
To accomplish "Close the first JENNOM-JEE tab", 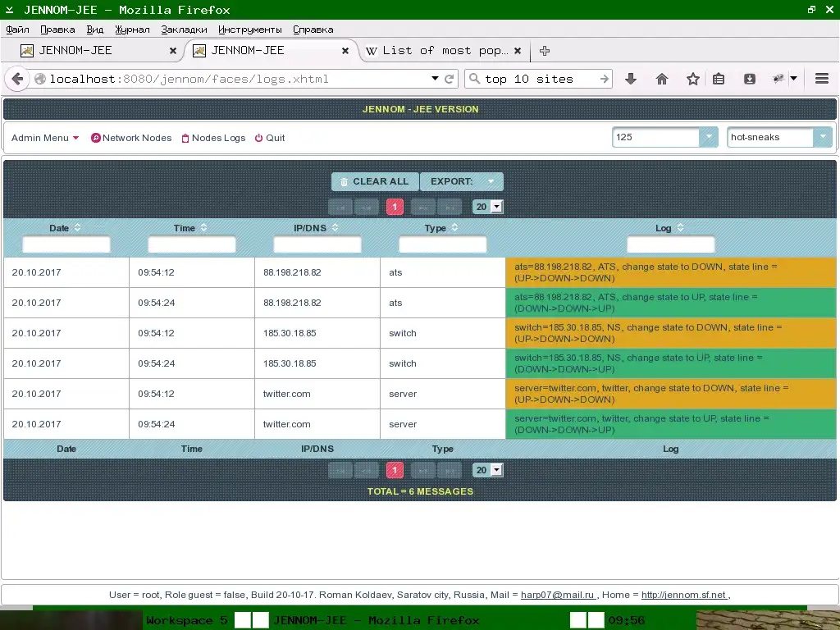I will pos(172,51).
